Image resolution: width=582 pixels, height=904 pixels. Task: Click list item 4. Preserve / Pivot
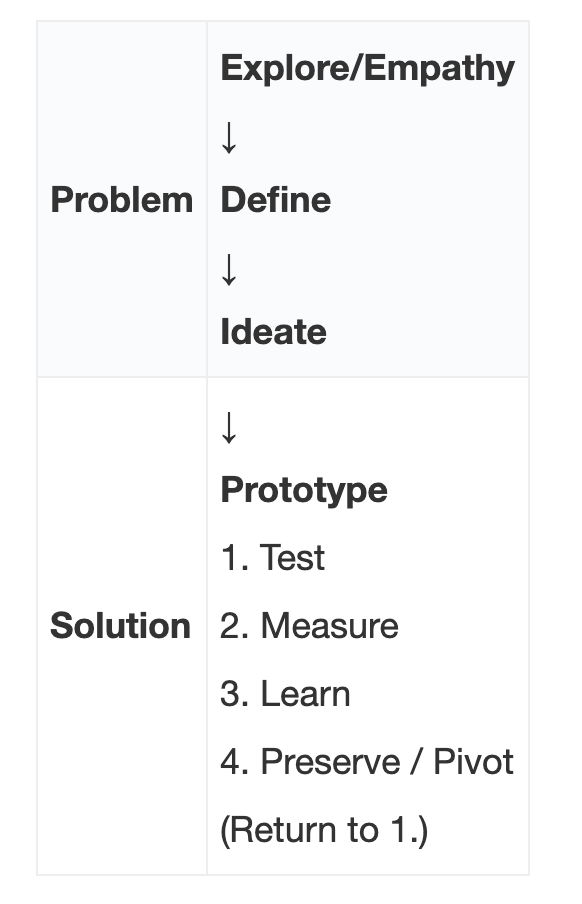point(367,762)
